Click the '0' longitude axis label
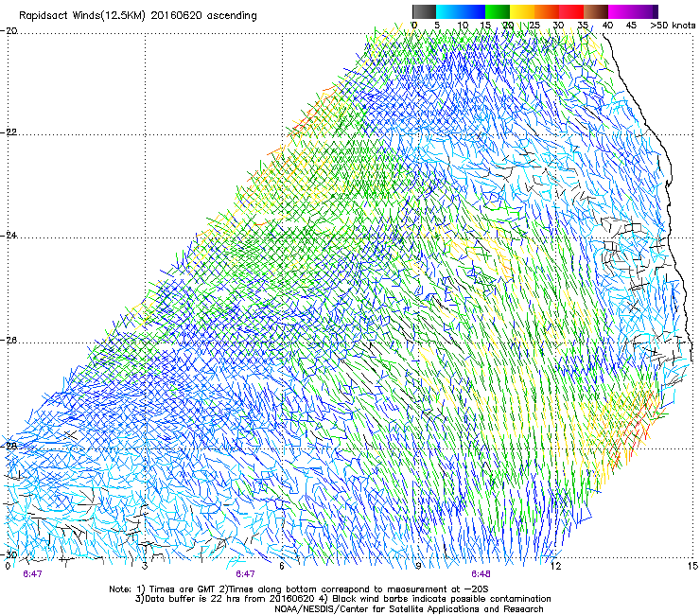 click(x=8, y=566)
